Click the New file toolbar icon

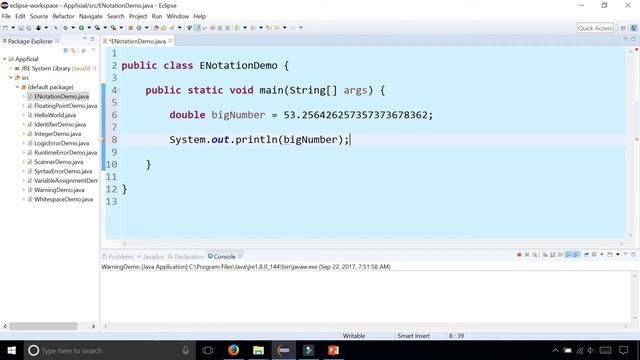click(x=5, y=28)
